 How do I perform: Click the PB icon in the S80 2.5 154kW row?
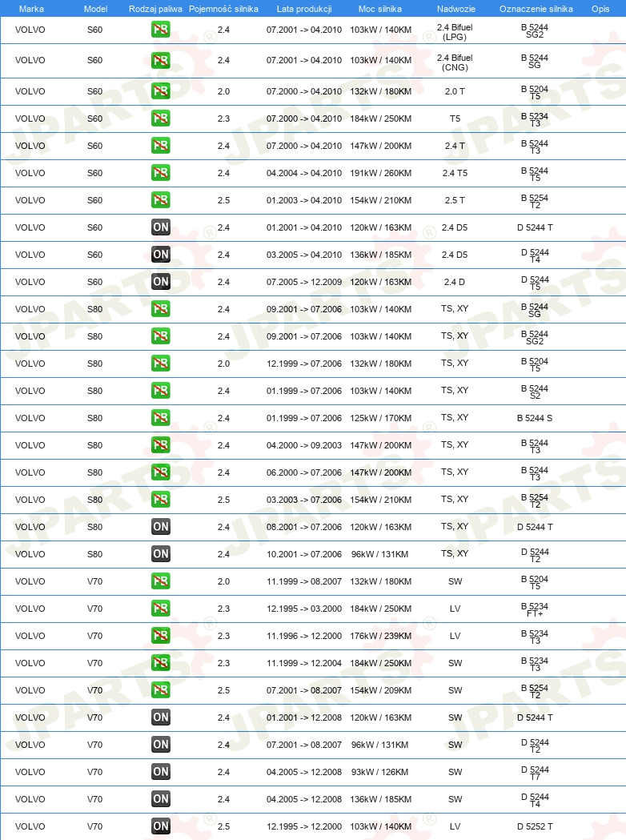[x=161, y=500]
